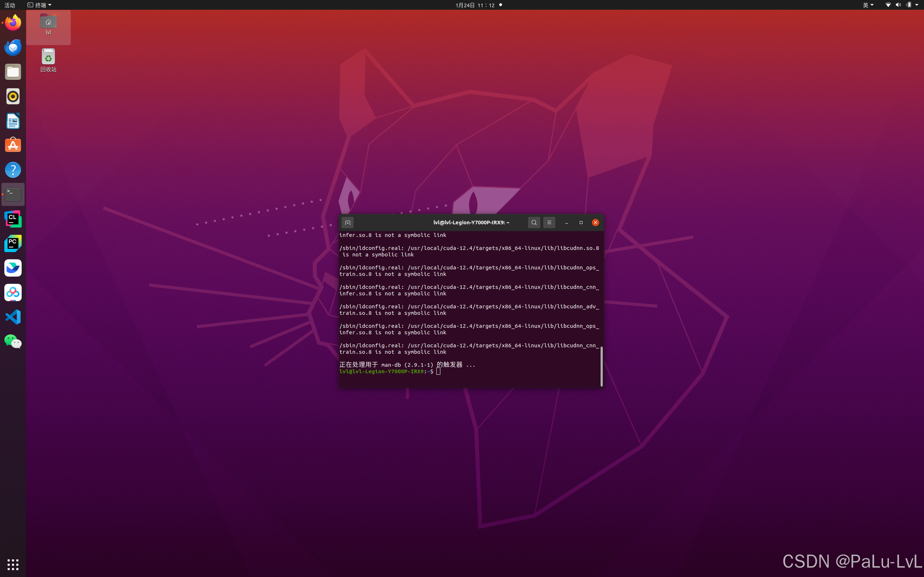Launch PyCharm from the dock

click(x=13, y=243)
